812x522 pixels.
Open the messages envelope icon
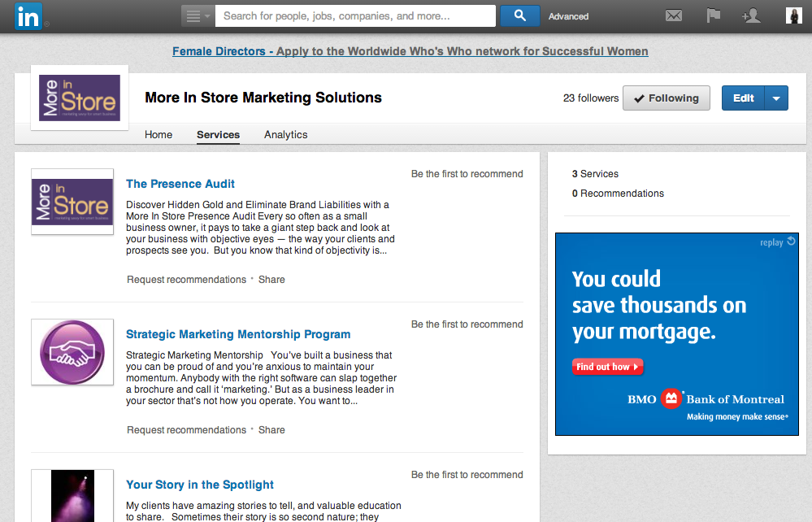673,16
